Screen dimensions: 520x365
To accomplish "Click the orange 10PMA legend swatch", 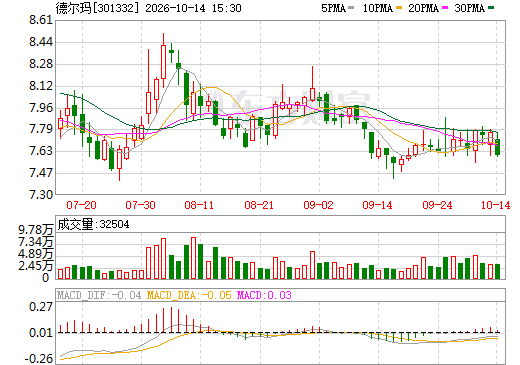I will coord(400,8).
